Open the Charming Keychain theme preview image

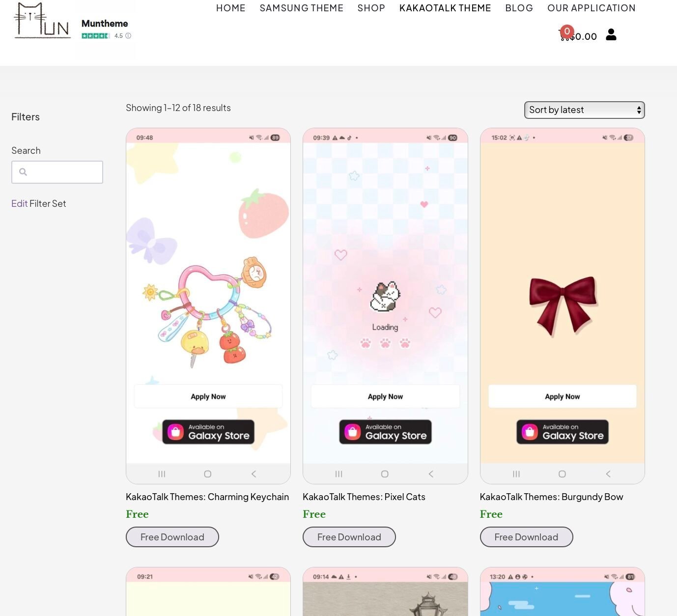[x=208, y=306]
